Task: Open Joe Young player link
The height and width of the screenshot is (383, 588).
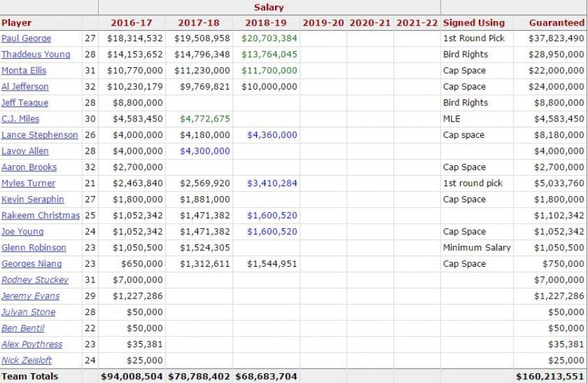Action: (22, 232)
